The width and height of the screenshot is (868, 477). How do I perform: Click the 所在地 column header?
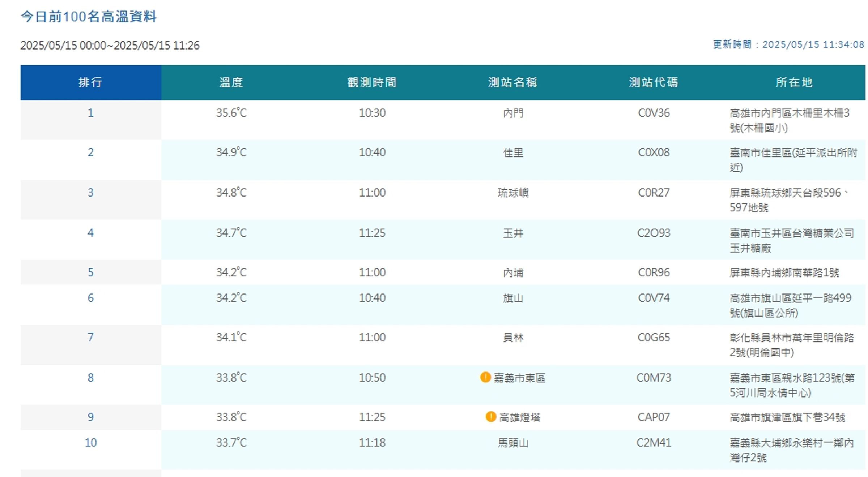794,82
